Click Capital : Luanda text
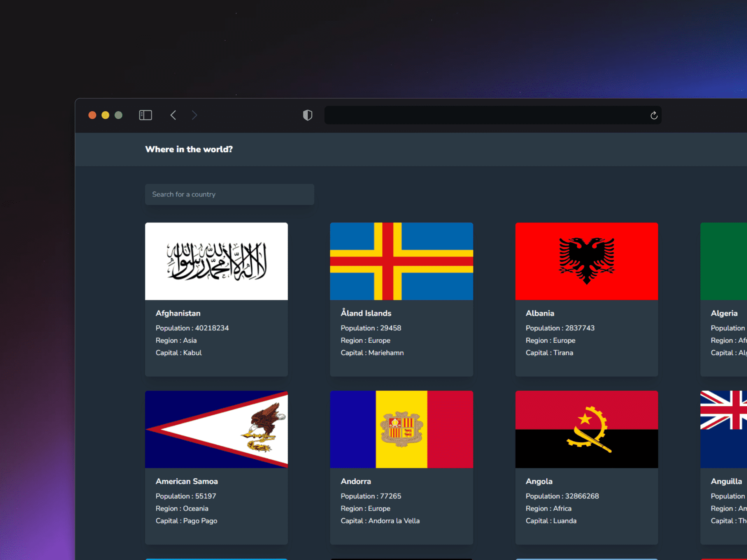Viewport: 747px width, 560px height. point(551,521)
